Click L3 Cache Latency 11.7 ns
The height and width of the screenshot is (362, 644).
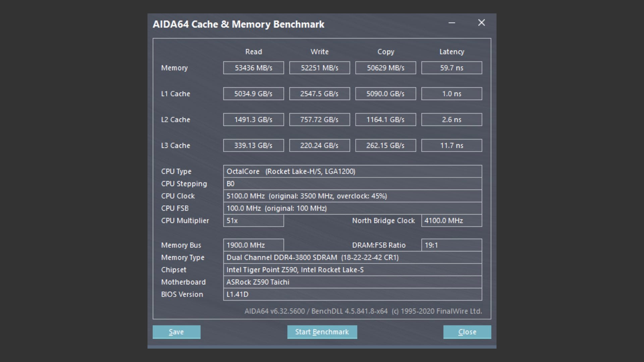click(x=452, y=145)
